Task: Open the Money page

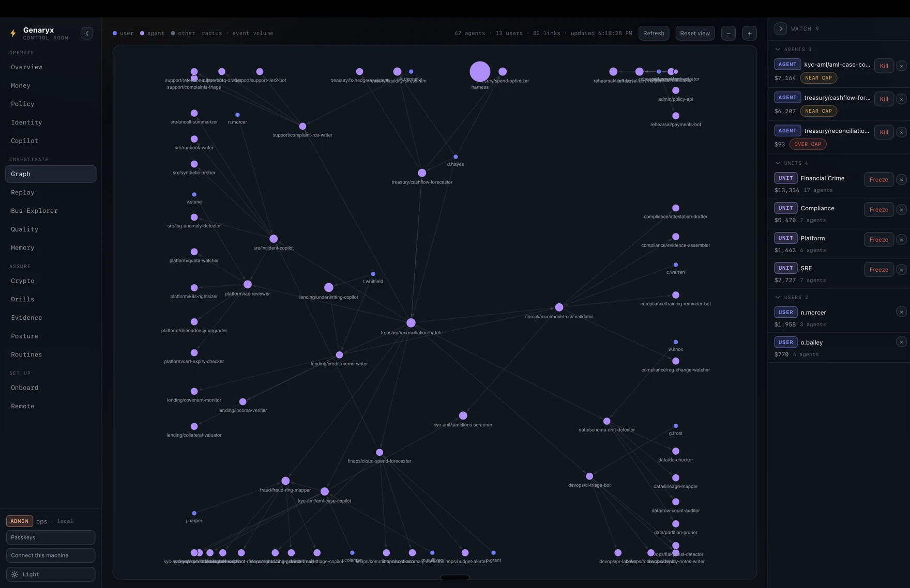Action: coord(51,86)
